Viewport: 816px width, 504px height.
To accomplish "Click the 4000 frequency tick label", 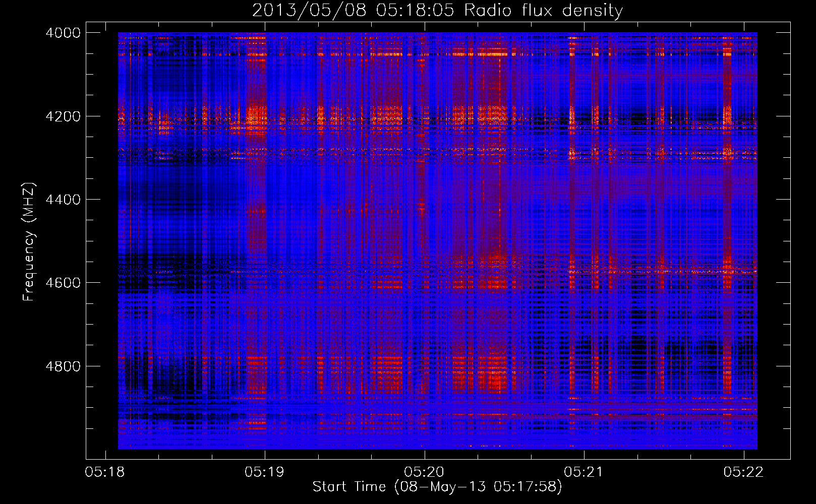I will pos(63,33).
